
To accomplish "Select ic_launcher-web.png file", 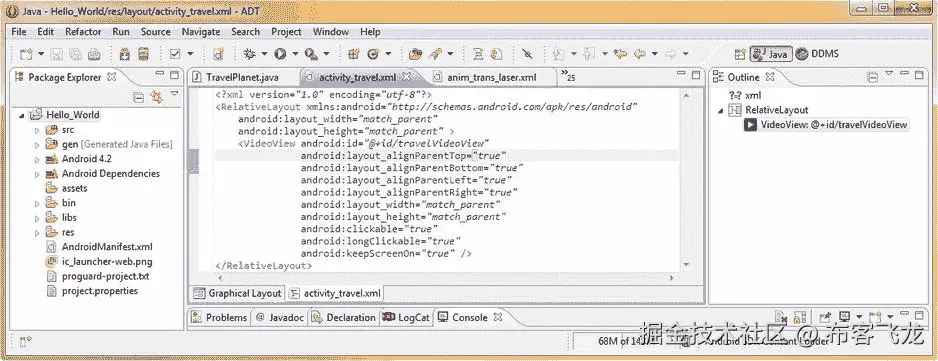I will [100, 262].
